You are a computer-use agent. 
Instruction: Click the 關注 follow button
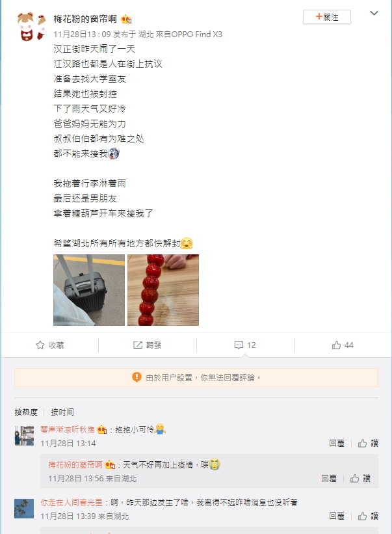tap(326, 17)
